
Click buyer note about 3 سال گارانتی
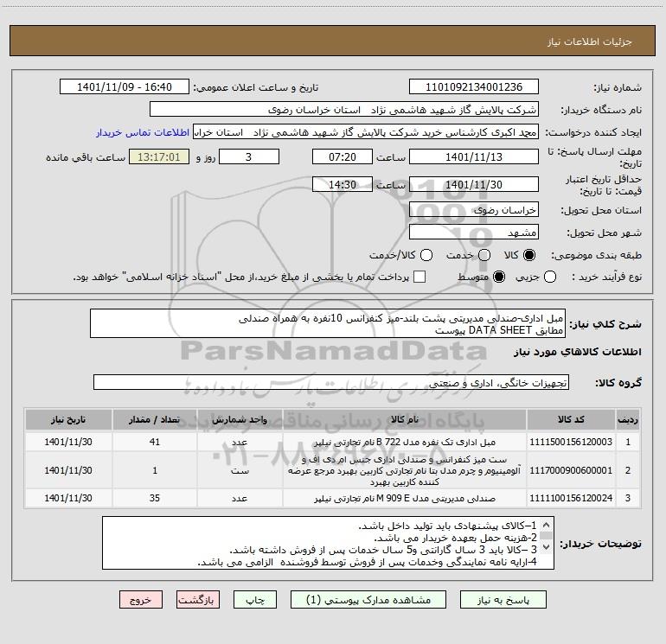pos(383,550)
